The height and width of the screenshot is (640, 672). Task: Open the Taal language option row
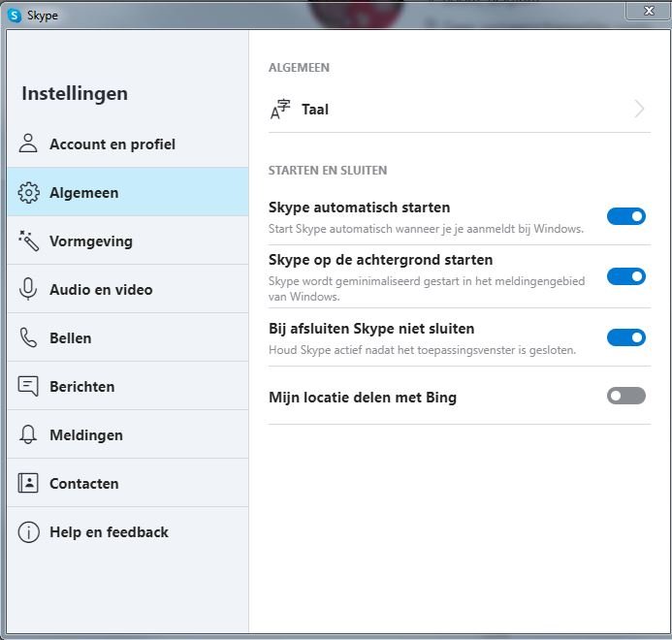[x=460, y=110]
